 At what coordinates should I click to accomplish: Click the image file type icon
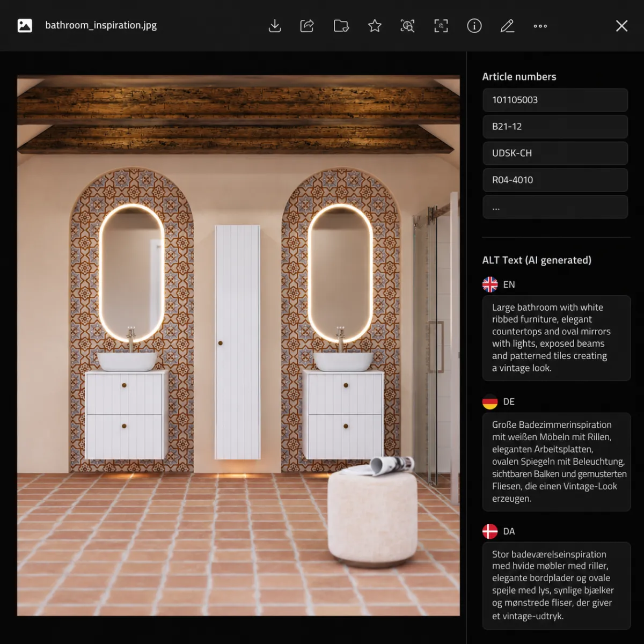[x=25, y=25]
